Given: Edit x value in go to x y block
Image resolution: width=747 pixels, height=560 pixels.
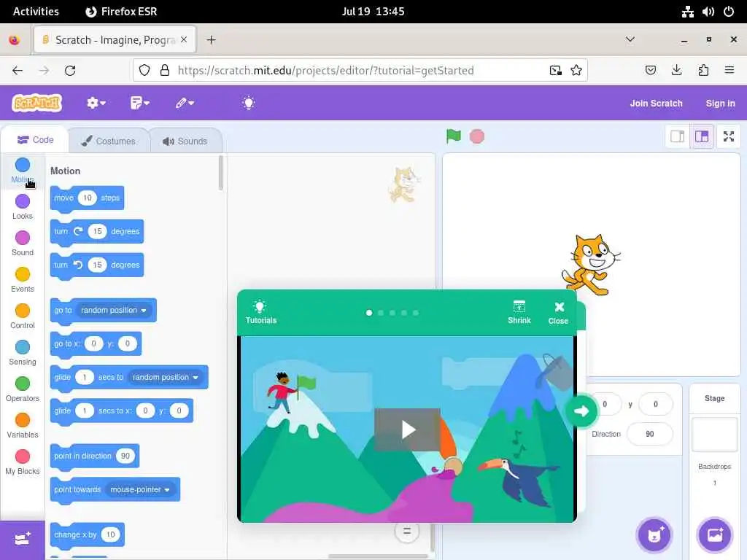Looking at the screenshot, I should click(x=94, y=343).
